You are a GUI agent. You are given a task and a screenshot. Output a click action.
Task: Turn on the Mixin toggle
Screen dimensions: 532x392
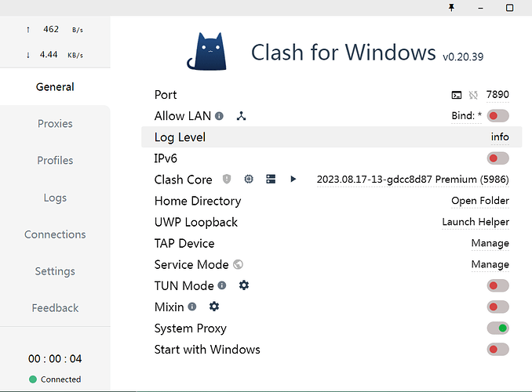(x=497, y=307)
